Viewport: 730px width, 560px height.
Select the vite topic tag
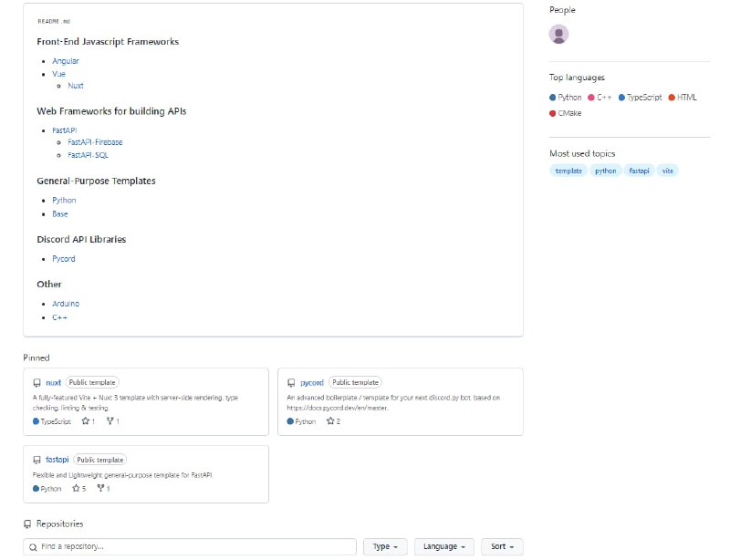tap(668, 171)
